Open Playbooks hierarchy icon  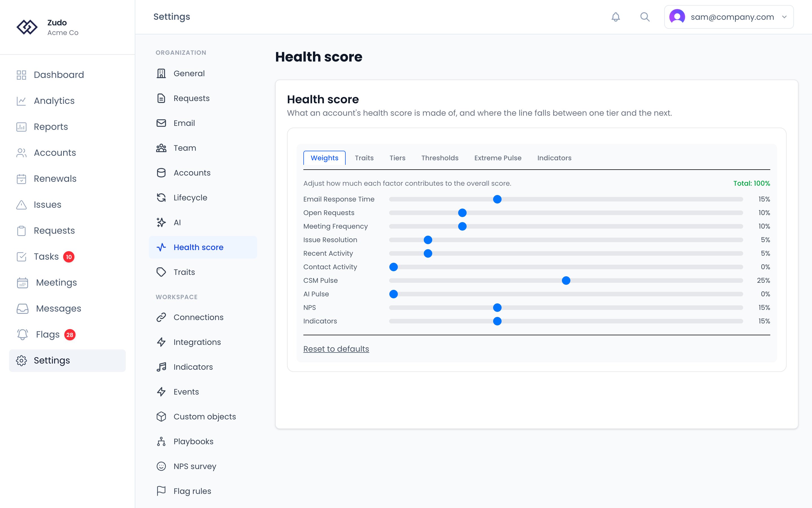[161, 441]
